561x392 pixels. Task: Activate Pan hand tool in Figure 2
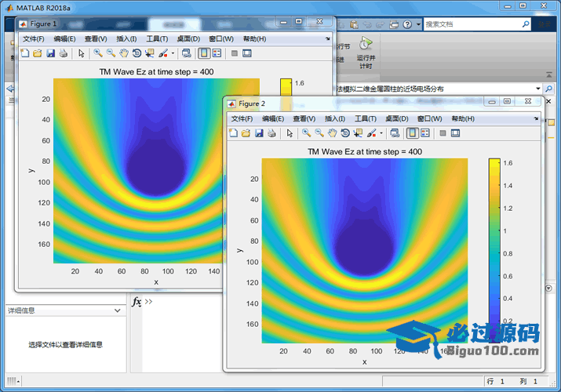pyautogui.click(x=333, y=133)
